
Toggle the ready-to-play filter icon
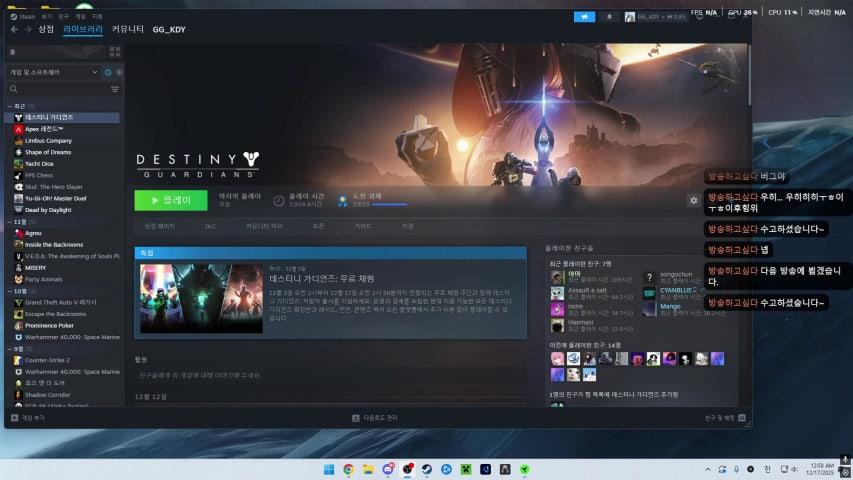[118, 72]
